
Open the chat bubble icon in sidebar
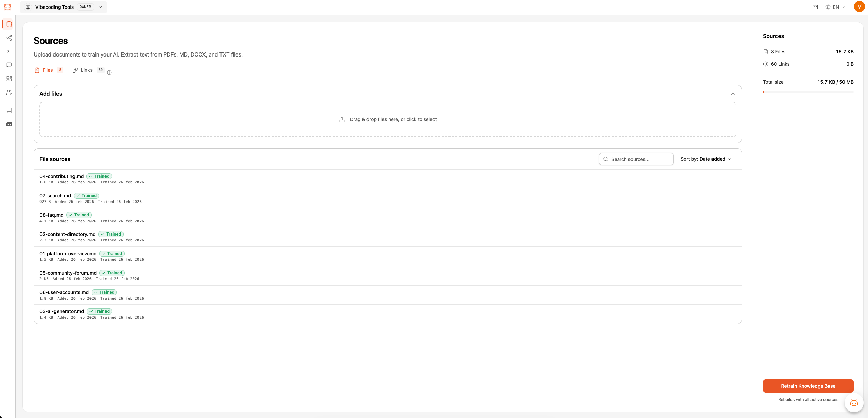pyautogui.click(x=9, y=65)
